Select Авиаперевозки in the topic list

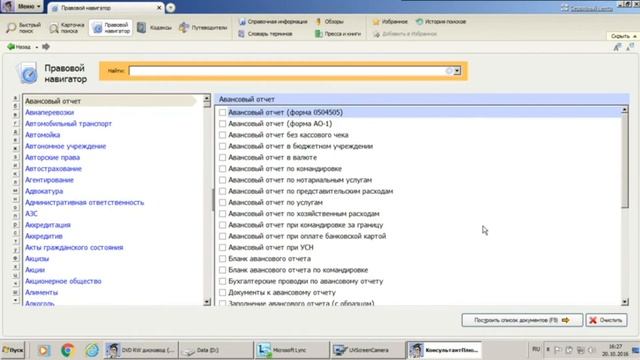pos(49,112)
